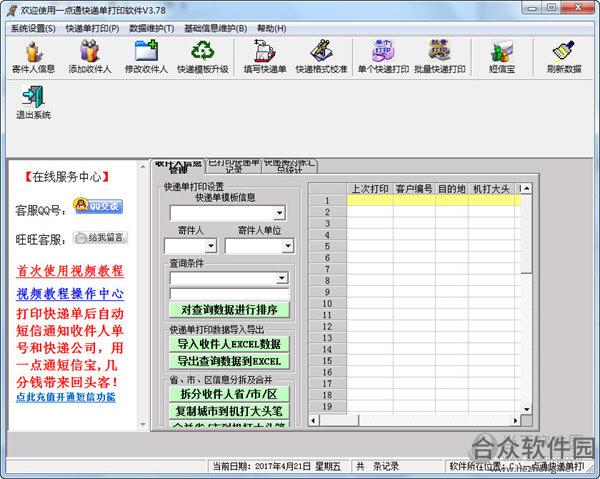The height and width of the screenshot is (479, 600).
Task: Open 首次使用视频教程 link
Action: tap(70, 271)
